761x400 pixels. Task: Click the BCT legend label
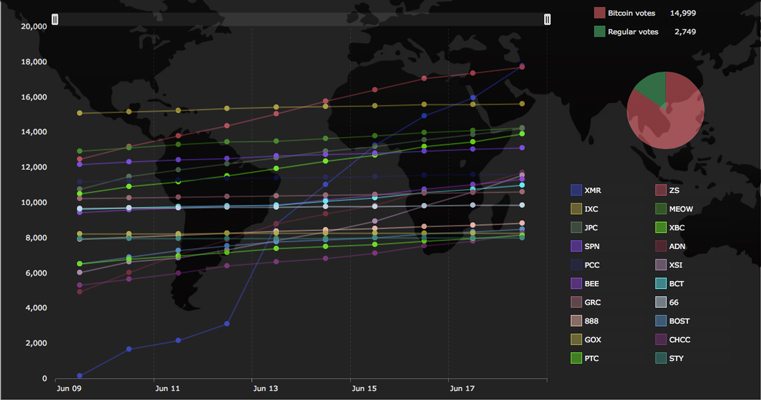pos(677,284)
